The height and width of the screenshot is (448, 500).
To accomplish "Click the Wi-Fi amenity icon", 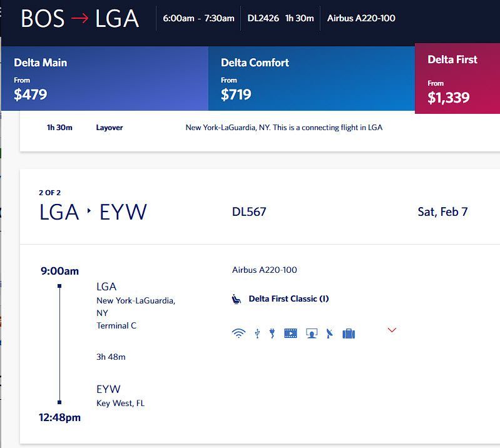I will pos(238,333).
